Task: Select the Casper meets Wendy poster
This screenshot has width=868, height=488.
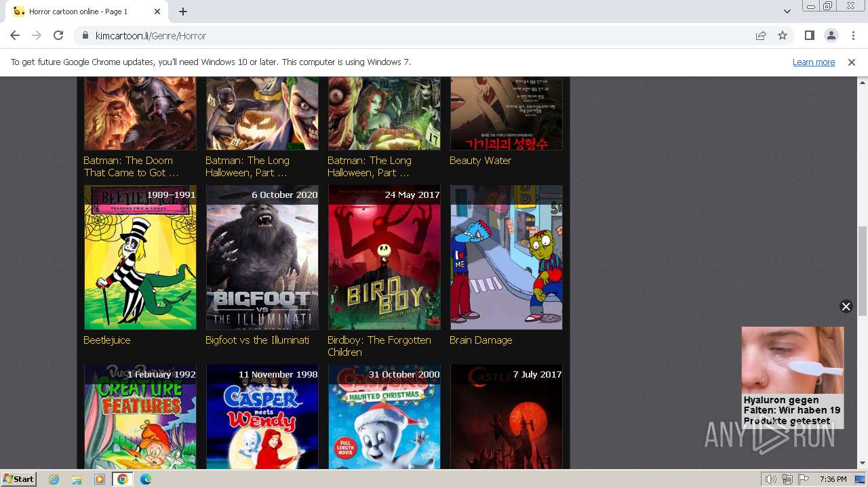Action: 262,417
